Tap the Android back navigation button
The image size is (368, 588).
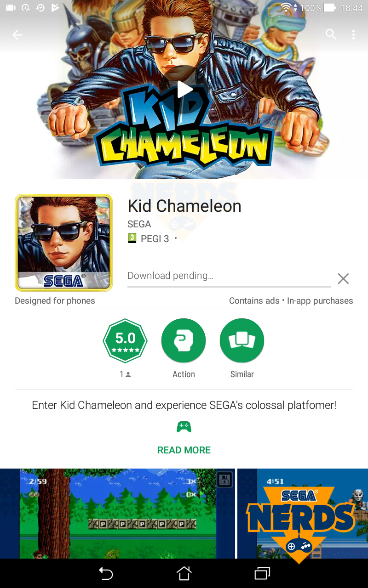click(106, 573)
